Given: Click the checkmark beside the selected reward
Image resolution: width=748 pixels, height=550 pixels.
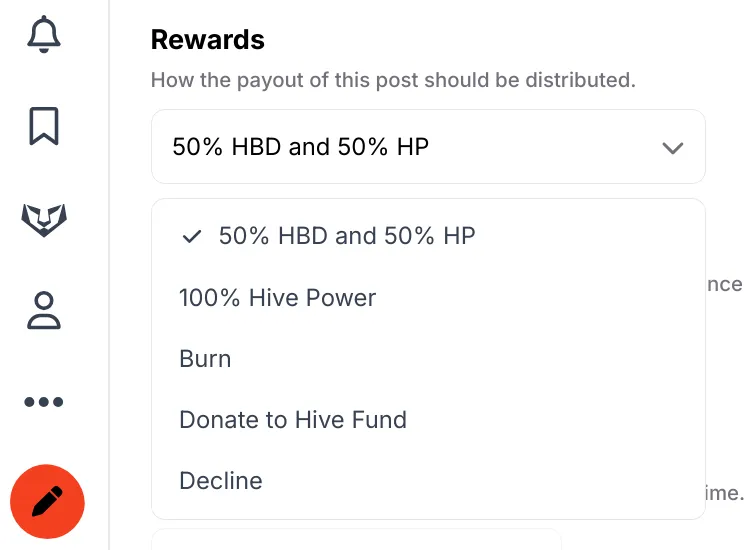Looking at the screenshot, I should pos(192,236).
